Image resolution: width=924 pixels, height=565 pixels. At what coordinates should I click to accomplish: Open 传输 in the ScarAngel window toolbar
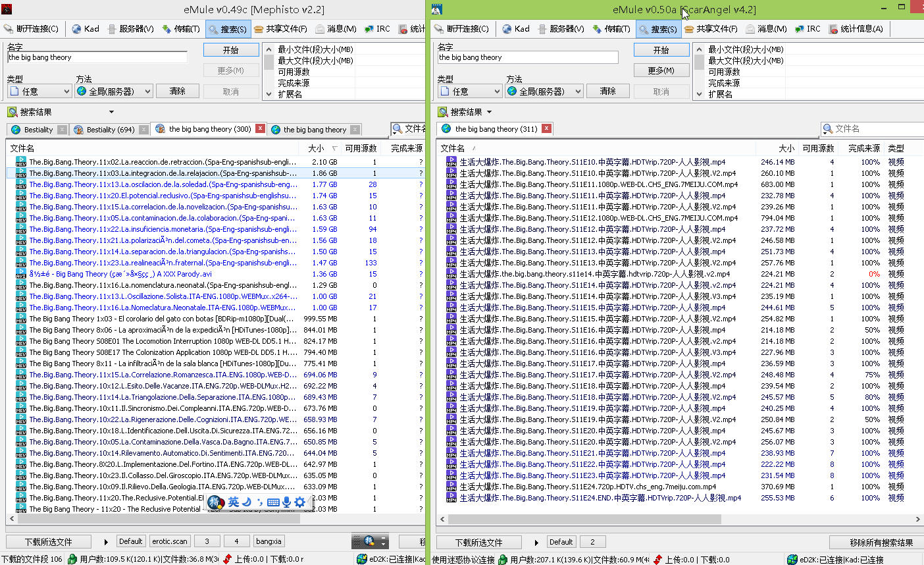click(611, 28)
